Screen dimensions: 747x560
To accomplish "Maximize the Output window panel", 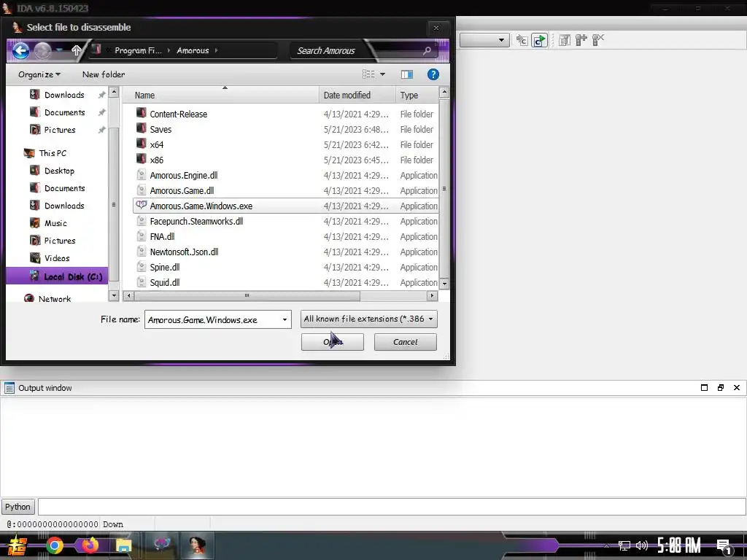I will point(704,388).
